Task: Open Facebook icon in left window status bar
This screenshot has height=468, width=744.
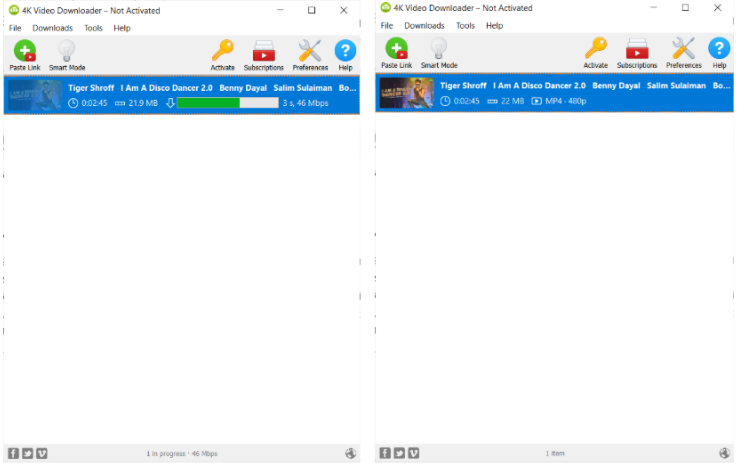Action: (13, 453)
